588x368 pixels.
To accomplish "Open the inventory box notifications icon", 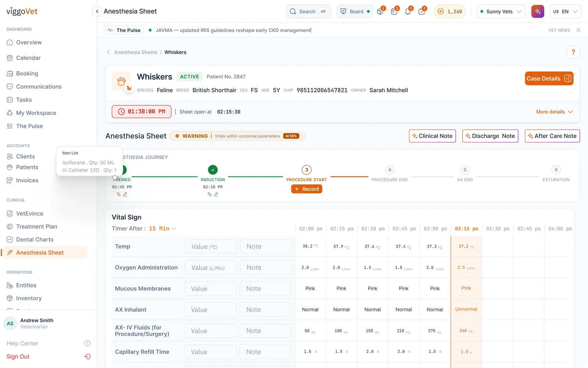I will click(x=380, y=11).
